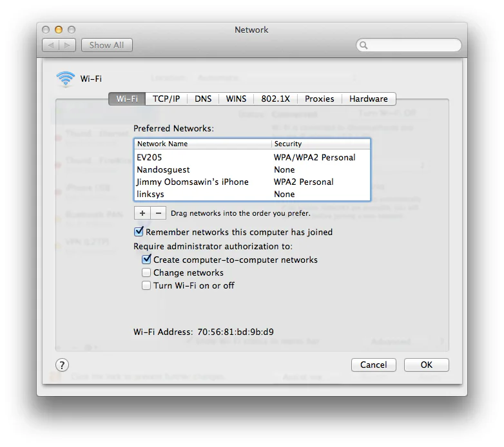Open the DNS tab
Viewport: 504px width, 447px height.
[x=203, y=99]
